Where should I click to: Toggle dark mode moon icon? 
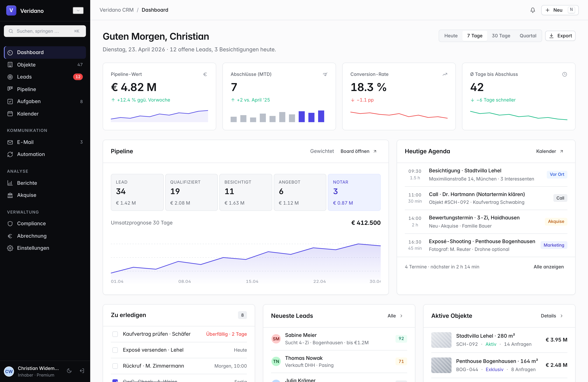69,371
